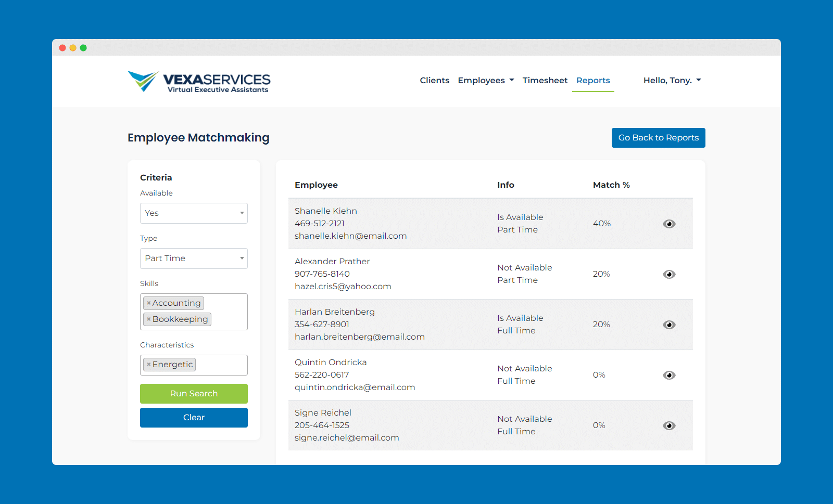Click email signe.reichel@email.com
Image resolution: width=833 pixels, height=504 pixels.
tap(347, 438)
